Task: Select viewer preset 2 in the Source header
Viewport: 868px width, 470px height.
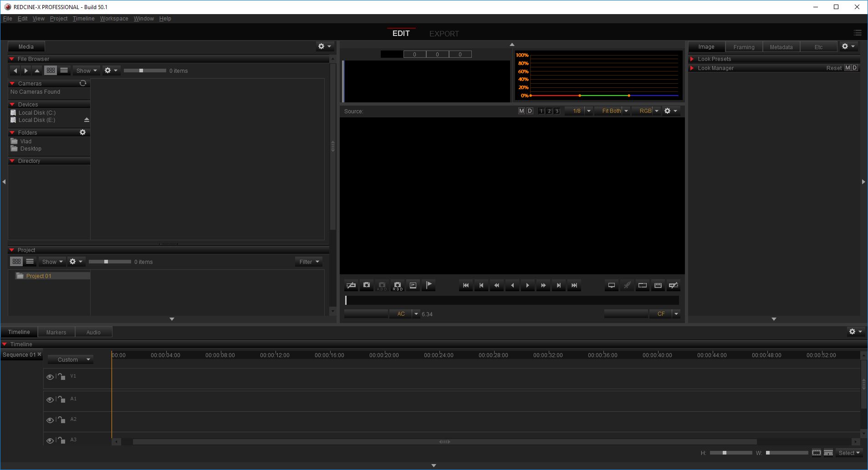Action: click(549, 111)
